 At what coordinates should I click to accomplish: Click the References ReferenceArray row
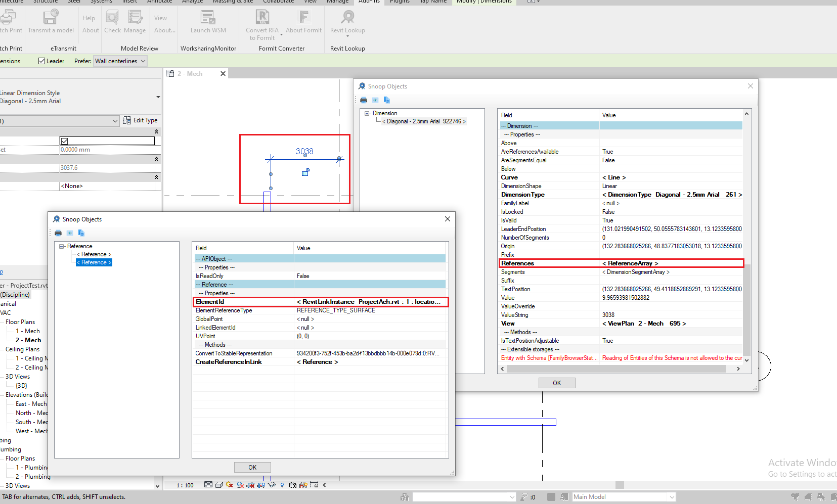pyautogui.click(x=622, y=263)
